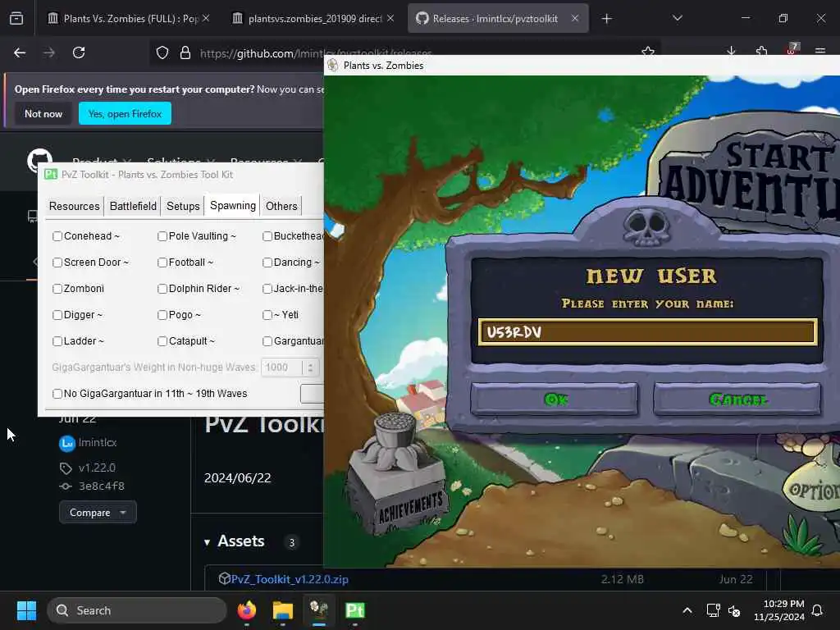Enable No GigaGargantuar in 11th ~ 19th Waves
Image resolution: width=840 pixels, height=630 pixels.
tap(57, 394)
